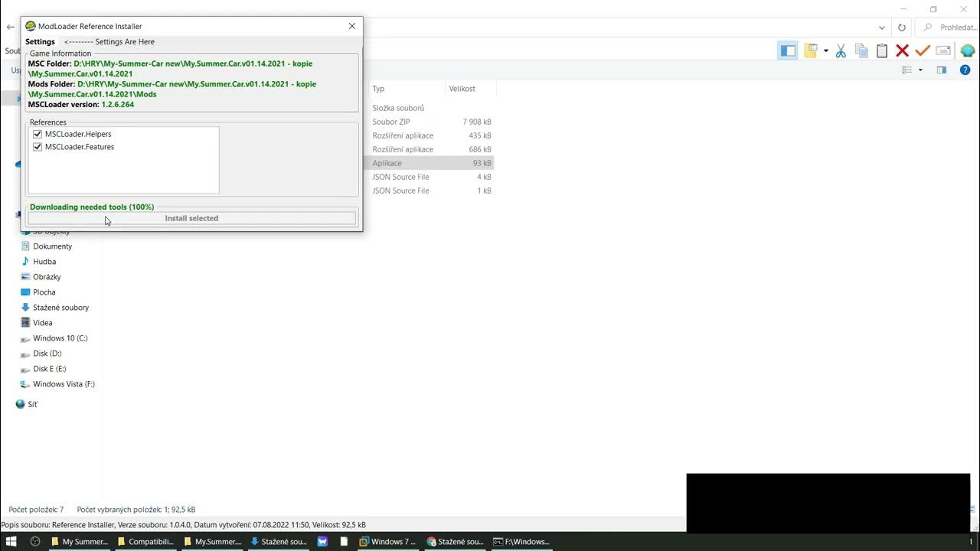Open Windows 10 (C:) drive
This screenshot has height=551, width=980.
(x=60, y=338)
